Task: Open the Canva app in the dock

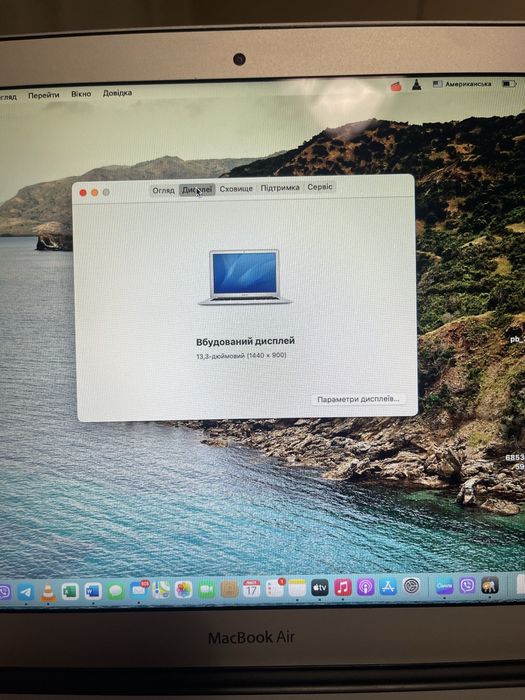Action: click(x=445, y=586)
